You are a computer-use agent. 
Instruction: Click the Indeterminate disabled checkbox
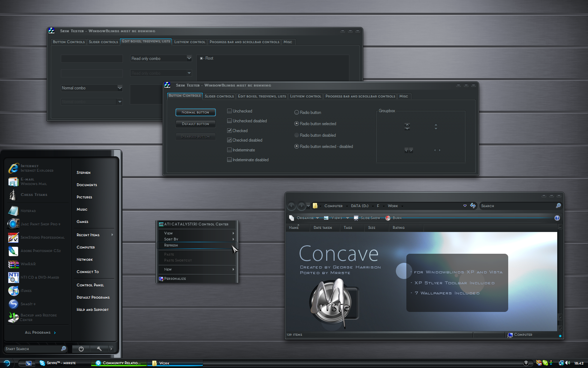coord(230,160)
